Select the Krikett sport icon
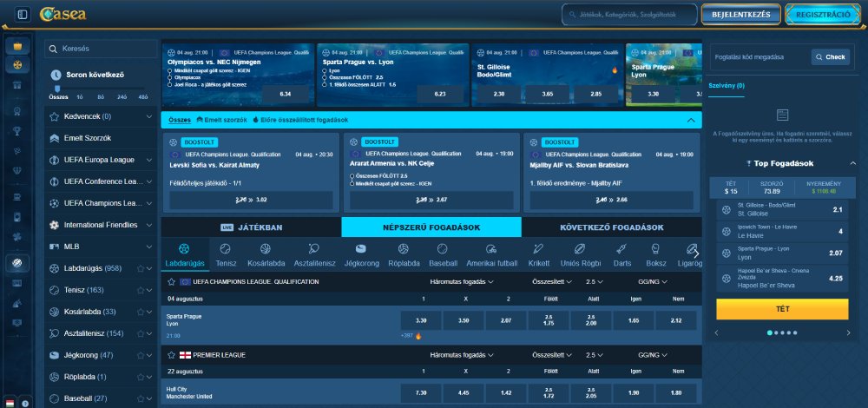The height and width of the screenshot is (408, 868). 539,254
